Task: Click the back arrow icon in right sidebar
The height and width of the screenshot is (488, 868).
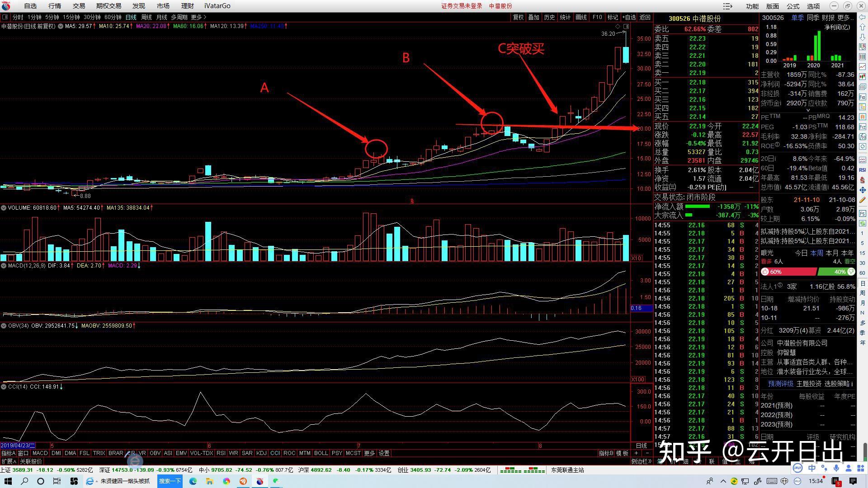Action: click(863, 17)
